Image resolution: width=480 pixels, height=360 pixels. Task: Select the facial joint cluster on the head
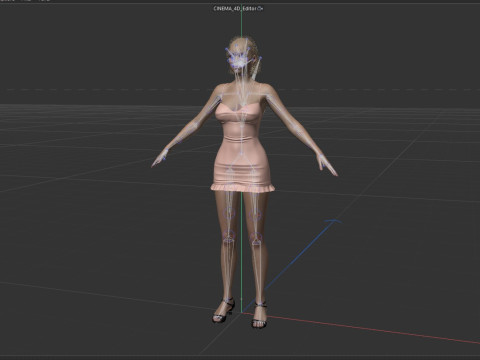coord(239,61)
